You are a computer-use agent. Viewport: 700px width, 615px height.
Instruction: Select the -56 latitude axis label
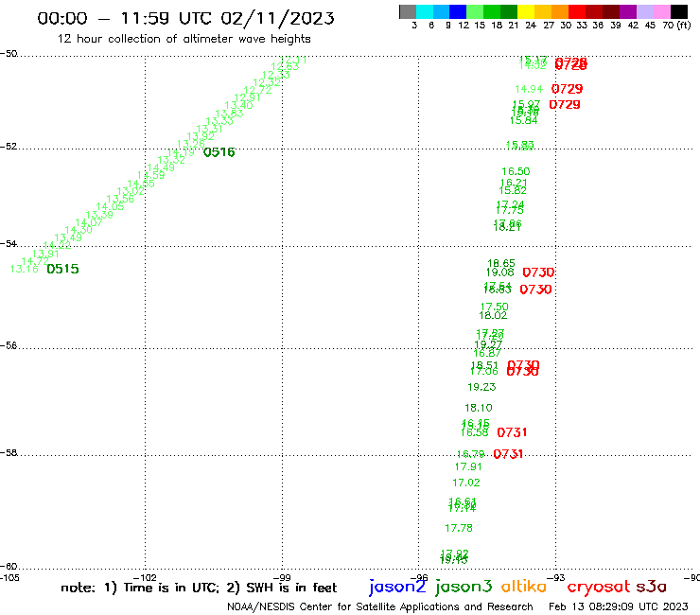tap(9, 345)
